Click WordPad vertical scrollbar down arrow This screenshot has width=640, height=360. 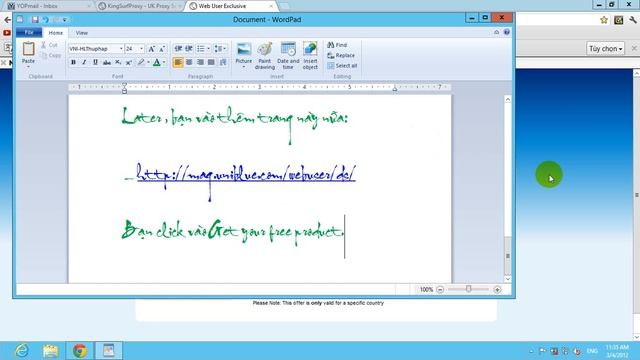click(x=508, y=279)
